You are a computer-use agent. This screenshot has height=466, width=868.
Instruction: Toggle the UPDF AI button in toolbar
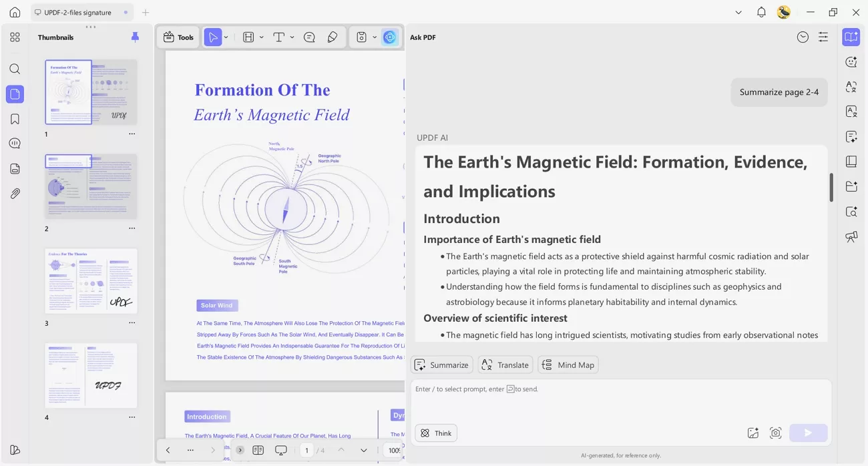pos(390,37)
